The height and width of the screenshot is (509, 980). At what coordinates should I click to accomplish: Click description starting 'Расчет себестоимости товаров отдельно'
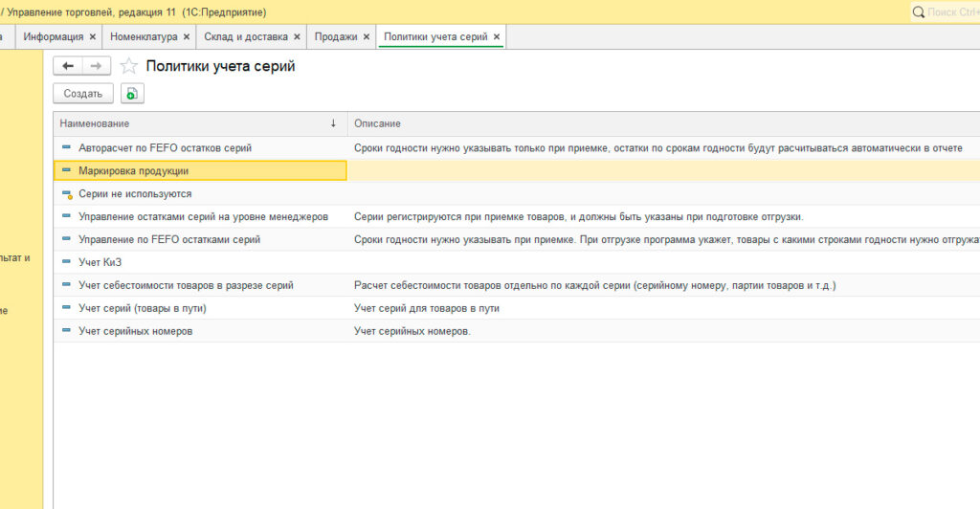click(x=595, y=285)
